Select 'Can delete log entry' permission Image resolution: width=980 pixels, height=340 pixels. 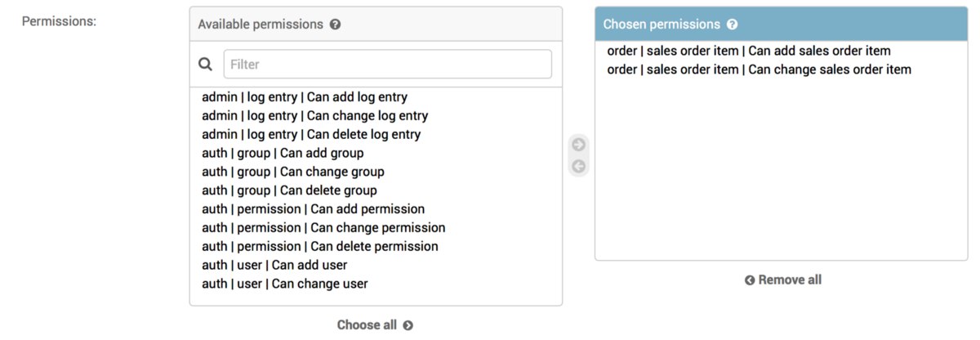[311, 135]
